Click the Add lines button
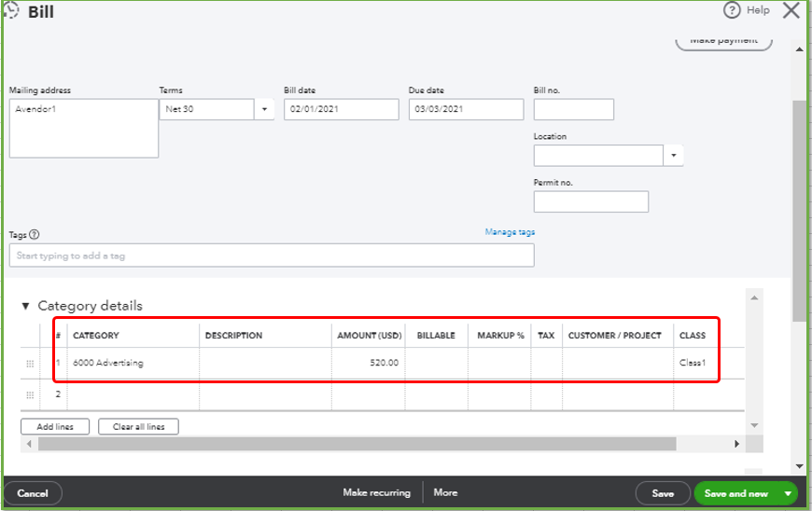Screen dimensions: 812x511 (x=55, y=427)
